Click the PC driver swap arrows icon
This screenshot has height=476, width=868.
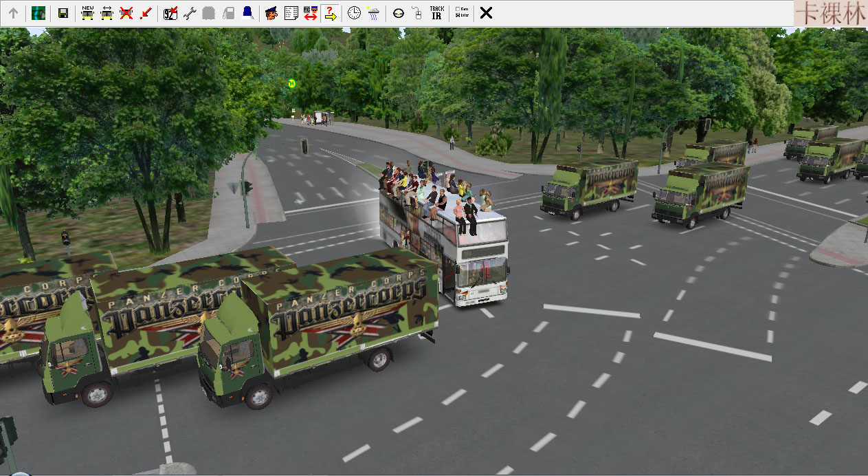[310, 13]
